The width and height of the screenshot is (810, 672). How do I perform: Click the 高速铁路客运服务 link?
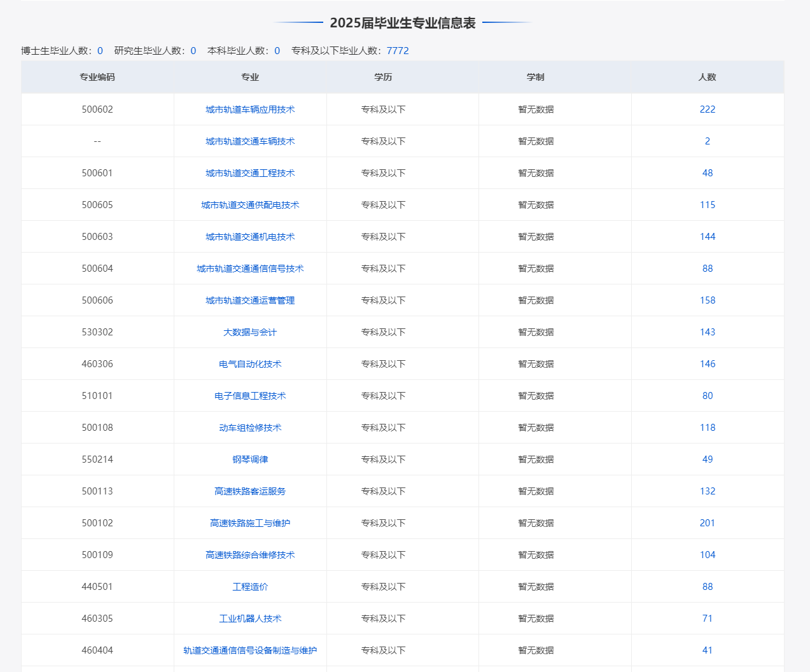[250, 491]
